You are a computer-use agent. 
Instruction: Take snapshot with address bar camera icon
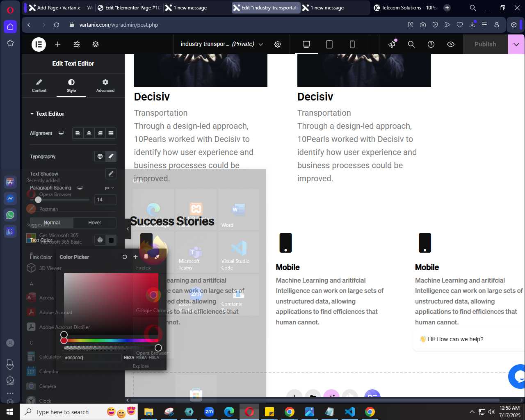click(x=423, y=25)
